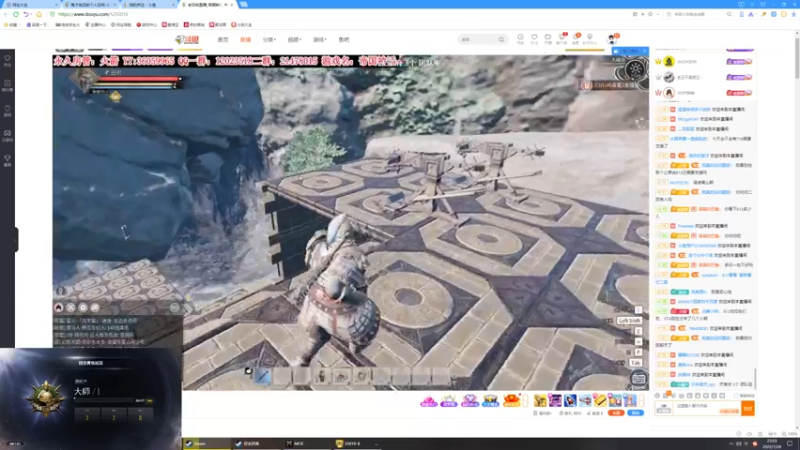This screenshot has width=800, height=450.
Task: Click the browser back arrow button
Action: (6, 14)
